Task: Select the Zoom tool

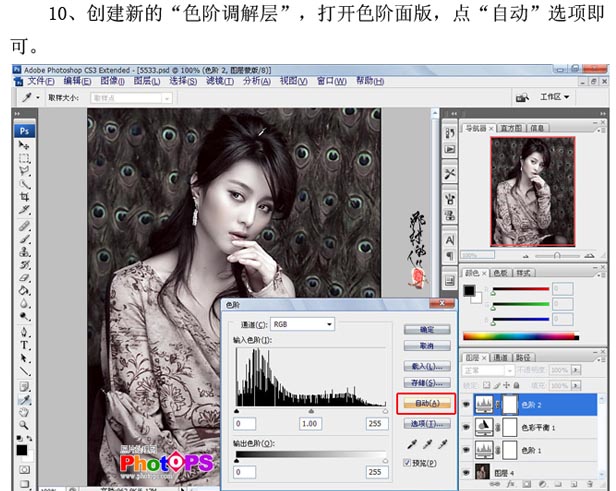Action: 24,425
